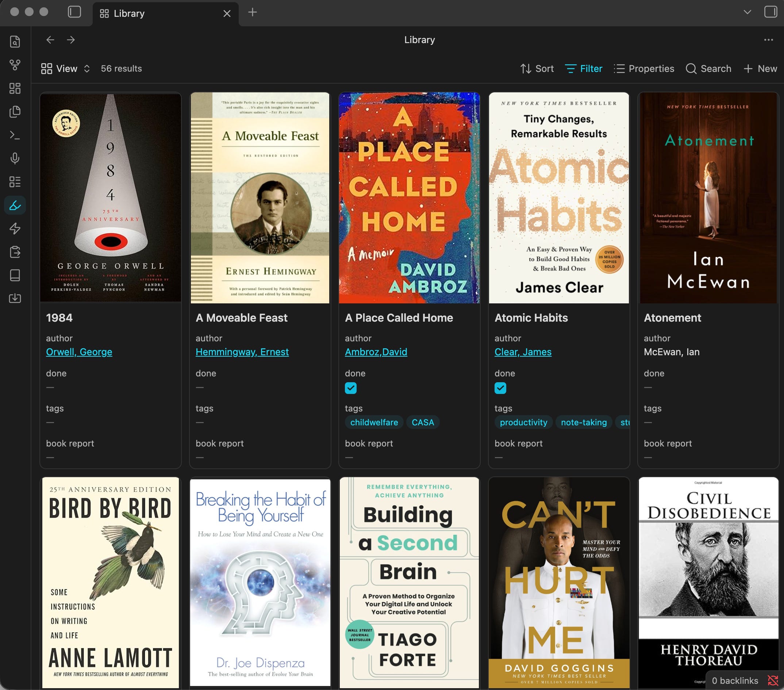Click the Atomic Habits card title
This screenshot has width=784, height=690.
(531, 318)
